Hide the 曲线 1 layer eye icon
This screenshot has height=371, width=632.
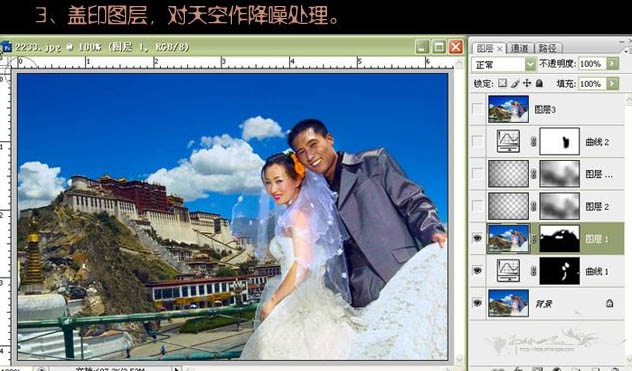478,270
